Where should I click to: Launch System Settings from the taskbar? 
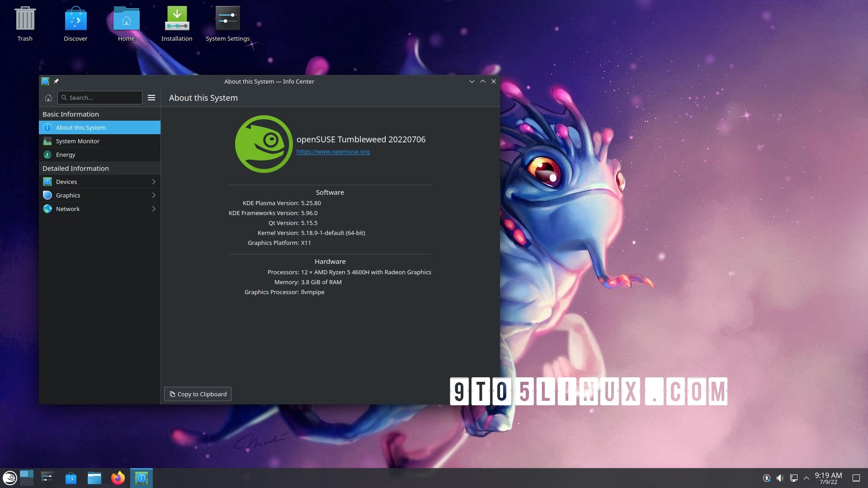point(47,478)
